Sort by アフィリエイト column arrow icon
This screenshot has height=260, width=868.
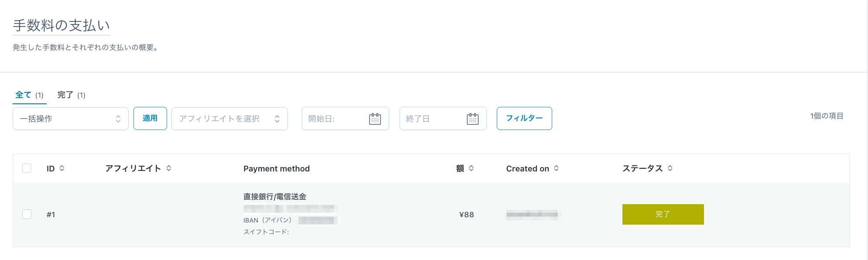click(169, 168)
